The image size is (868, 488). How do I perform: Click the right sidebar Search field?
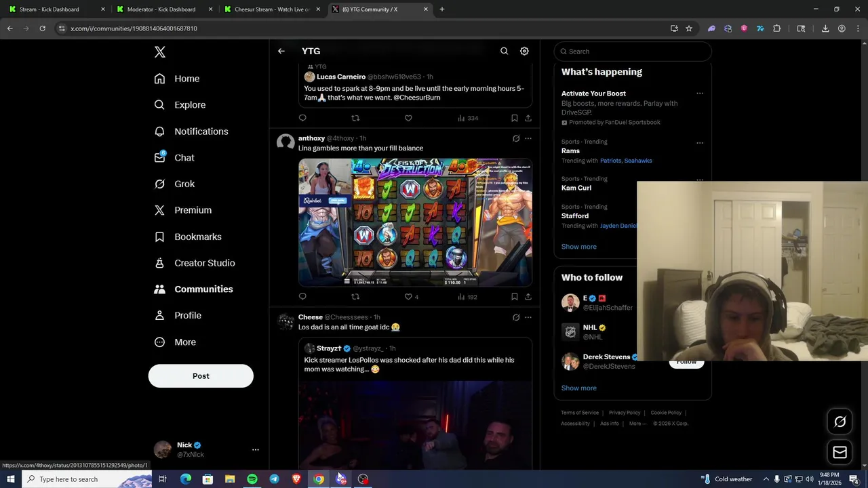tap(633, 52)
